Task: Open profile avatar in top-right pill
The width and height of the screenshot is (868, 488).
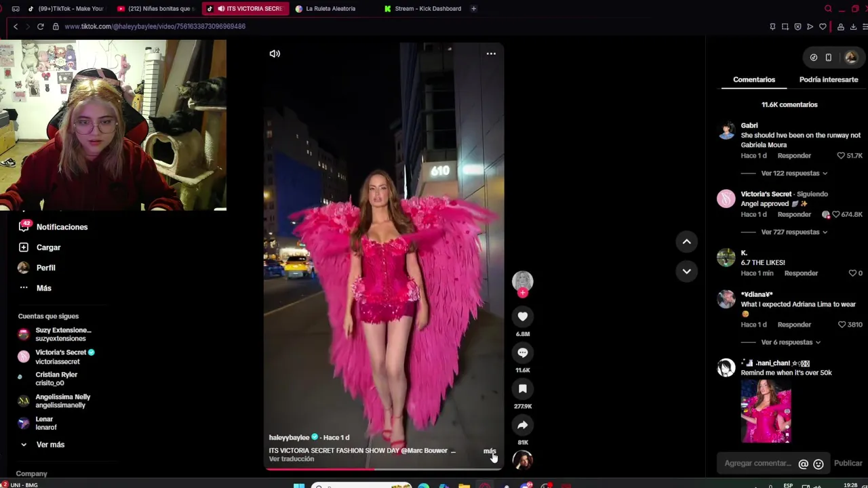Action: pos(850,58)
